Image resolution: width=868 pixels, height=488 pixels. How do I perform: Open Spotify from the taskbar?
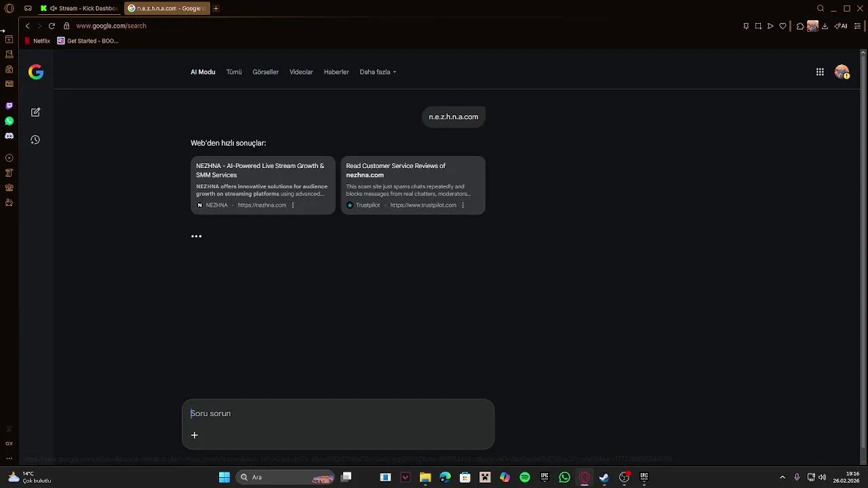tap(525, 477)
